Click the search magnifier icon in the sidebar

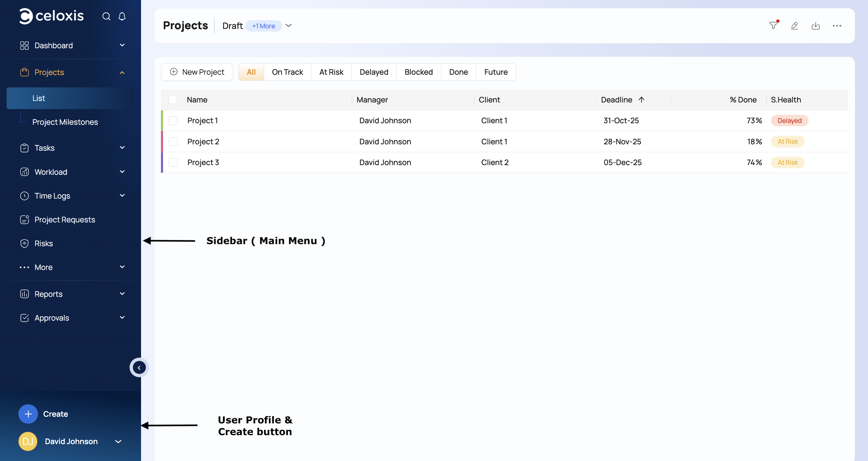click(106, 17)
